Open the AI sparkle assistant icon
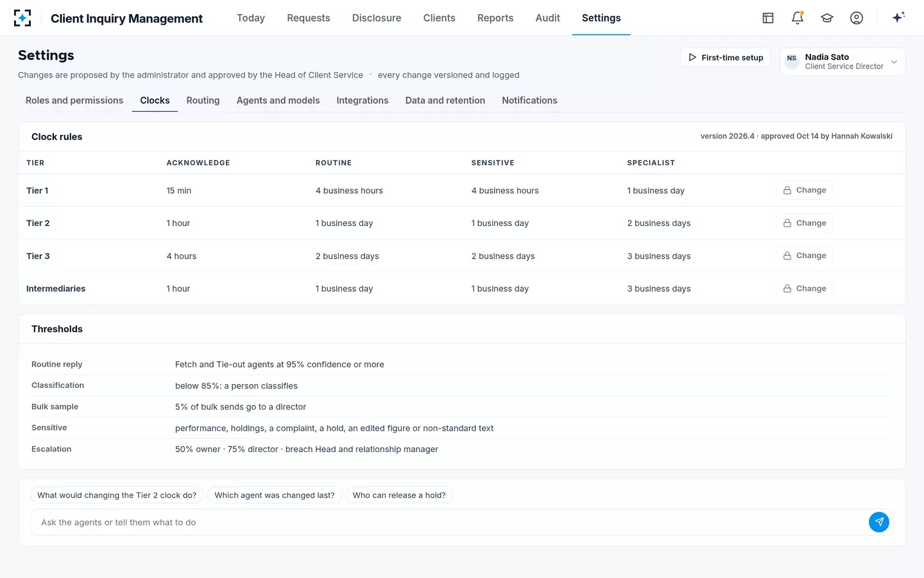924x578 pixels. click(x=898, y=17)
